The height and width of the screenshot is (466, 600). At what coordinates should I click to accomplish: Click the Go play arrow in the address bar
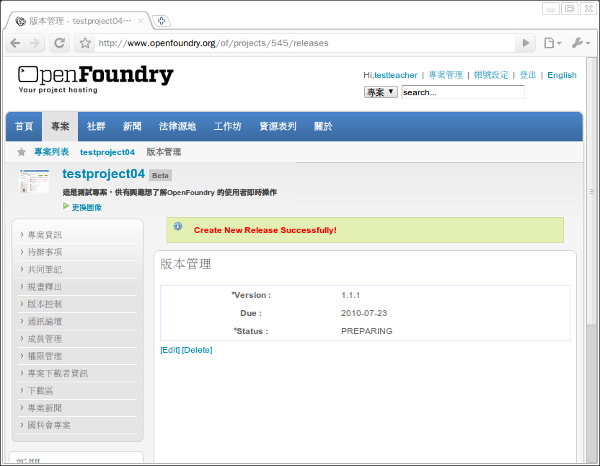(x=526, y=43)
